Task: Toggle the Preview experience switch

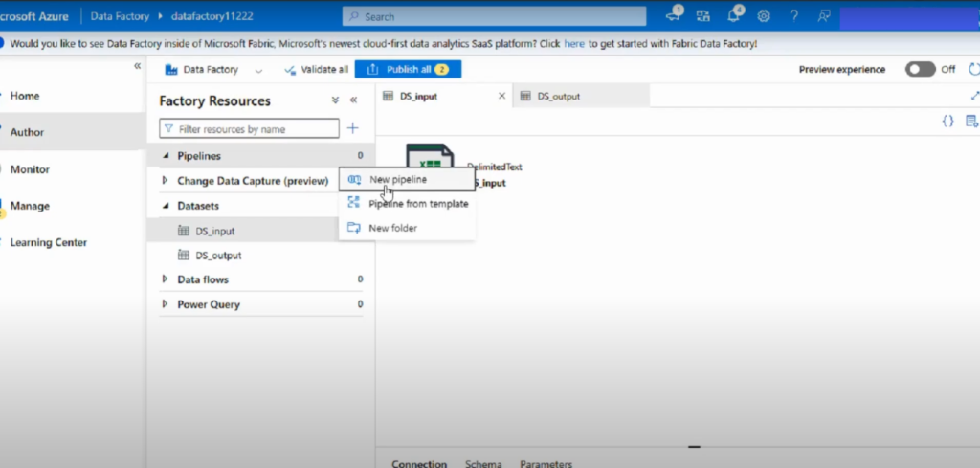Action: (x=920, y=69)
